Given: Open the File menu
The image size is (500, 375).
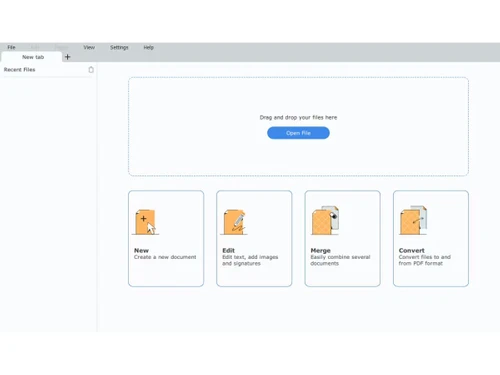Looking at the screenshot, I should tap(11, 47).
